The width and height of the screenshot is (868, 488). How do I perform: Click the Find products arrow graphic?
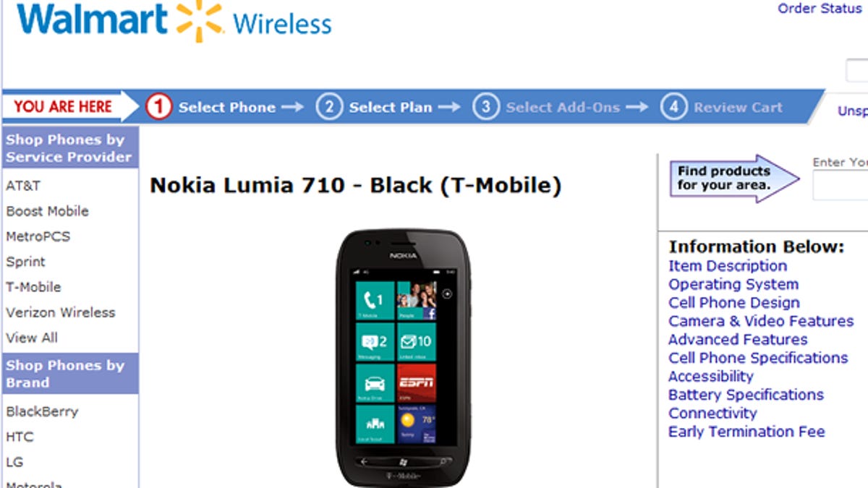pos(734,178)
